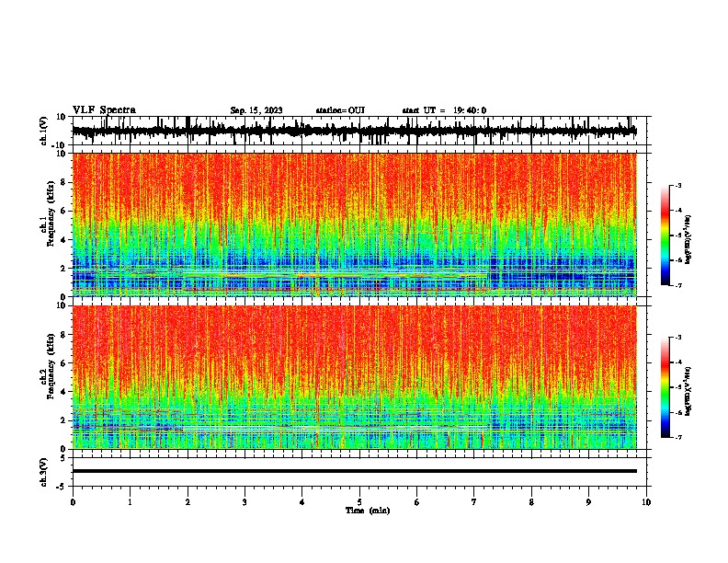Click the "1" tick on Time axis
This screenshot has width=728, height=563.
tap(130, 502)
